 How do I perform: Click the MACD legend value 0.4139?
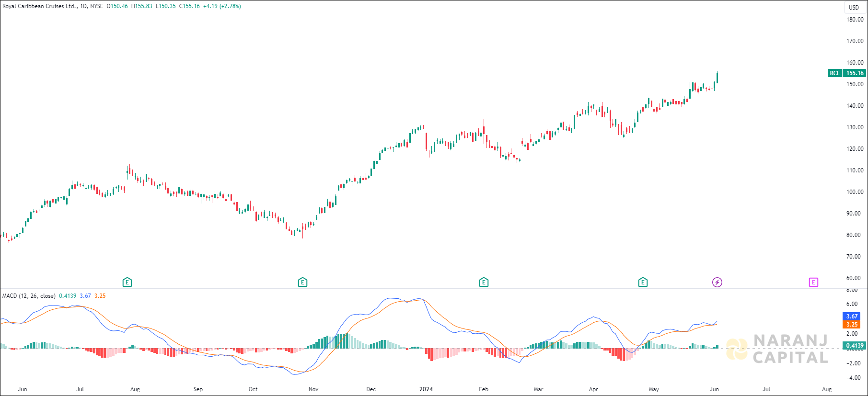(68, 296)
